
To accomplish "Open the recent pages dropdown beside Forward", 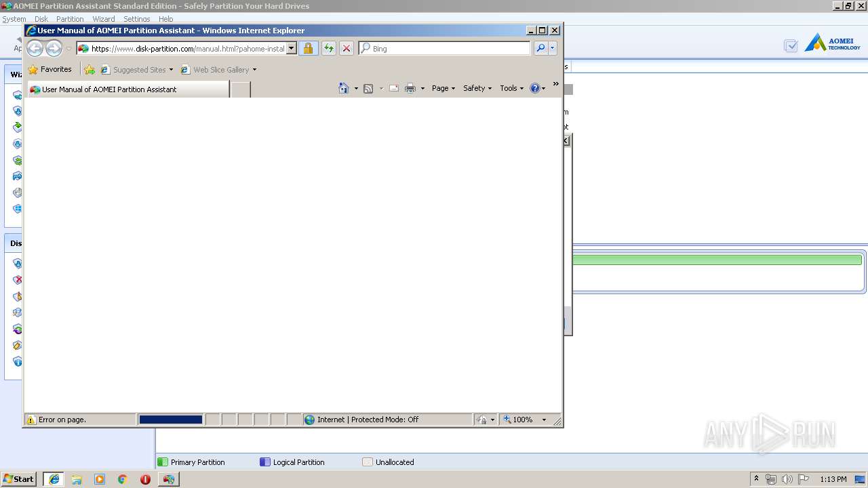I will tap(68, 49).
